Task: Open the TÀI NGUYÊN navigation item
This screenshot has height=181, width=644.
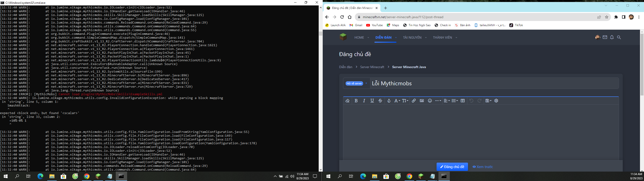Action: tap(412, 37)
